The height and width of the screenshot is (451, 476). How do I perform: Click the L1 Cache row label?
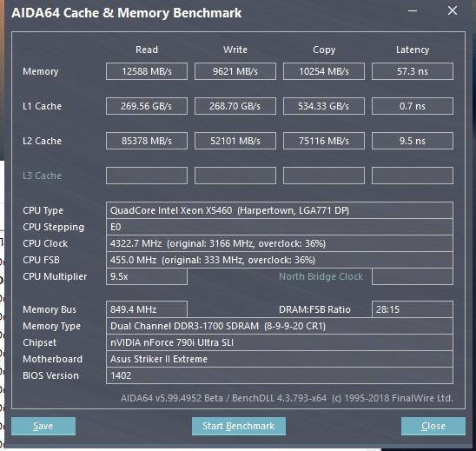(x=42, y=106)
